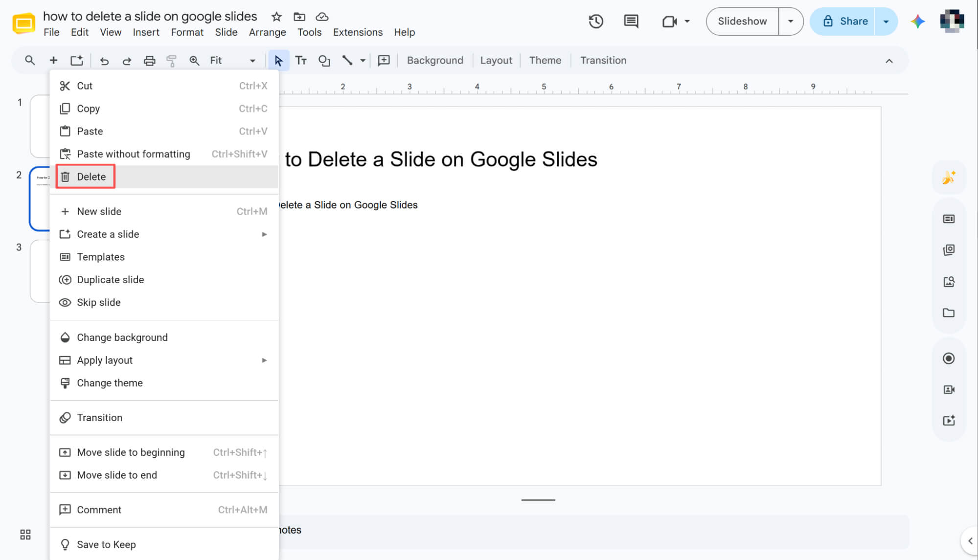Open the Fit zoom dropdown

tap(233, 61)
